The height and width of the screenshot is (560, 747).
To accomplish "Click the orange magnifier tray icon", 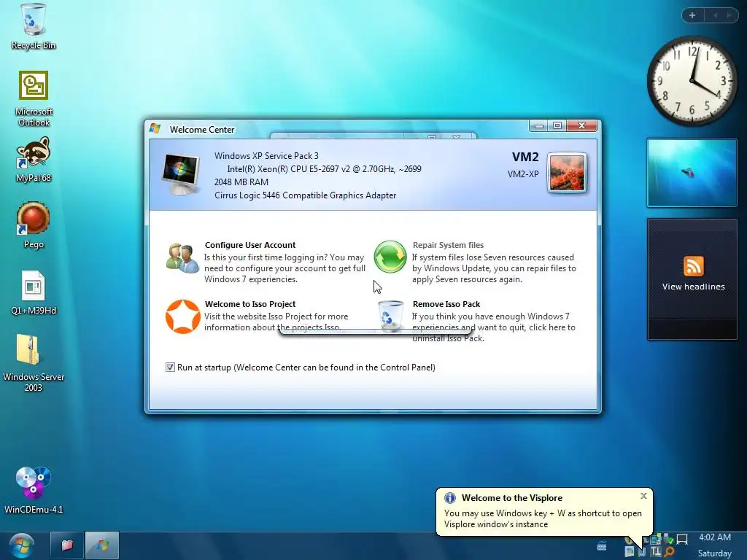I will pyautogui.click(x=670, y=552).
